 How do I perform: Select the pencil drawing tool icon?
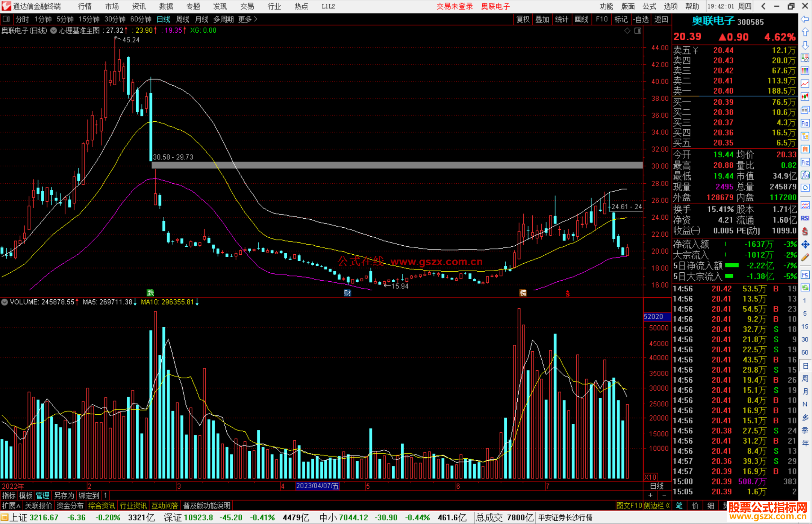(x=805, y=257)
